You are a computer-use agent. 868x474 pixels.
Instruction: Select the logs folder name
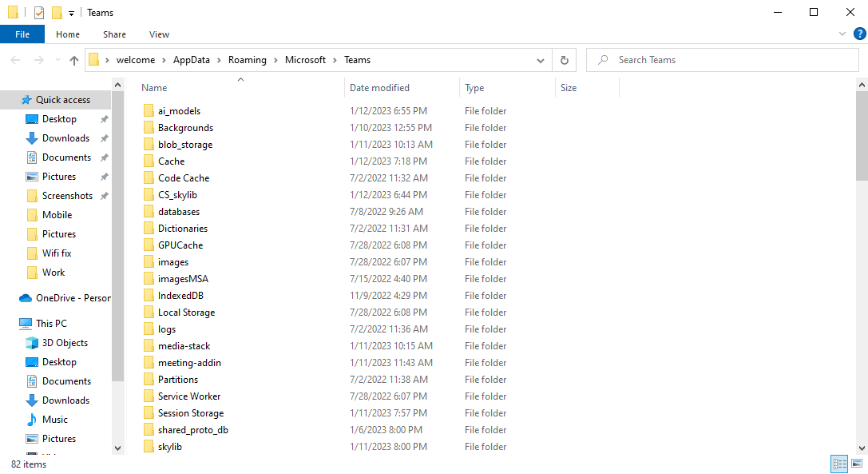pyautogui.click(x=167, y=329)
